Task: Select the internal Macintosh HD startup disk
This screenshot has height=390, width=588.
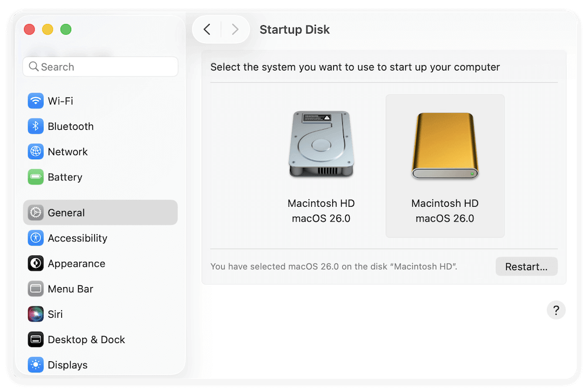Action: click(x=321, y=166)
